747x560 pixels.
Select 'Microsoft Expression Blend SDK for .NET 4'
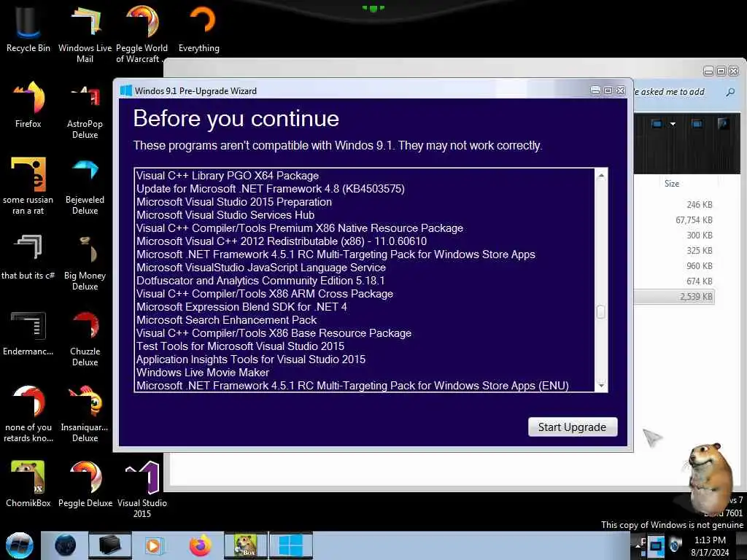pos(241,307)
